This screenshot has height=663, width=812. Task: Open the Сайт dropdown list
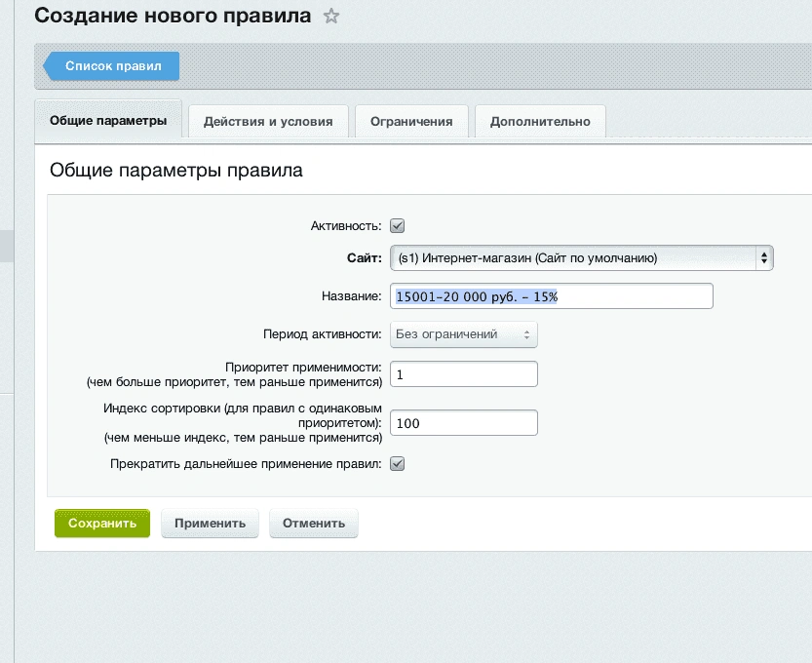(x=582, y=258)
